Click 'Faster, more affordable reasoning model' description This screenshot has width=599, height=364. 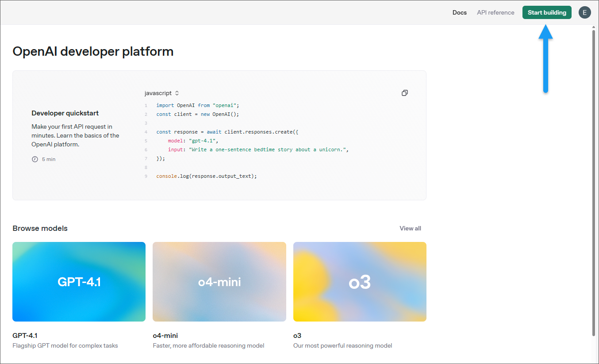(208, 345)
